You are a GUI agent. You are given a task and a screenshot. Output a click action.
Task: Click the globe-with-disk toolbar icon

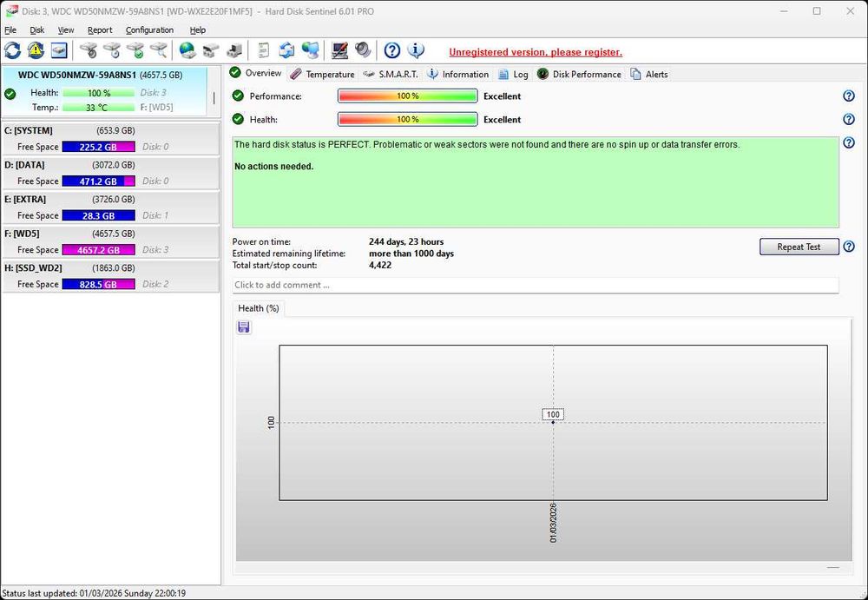click(x=187, y=50)
